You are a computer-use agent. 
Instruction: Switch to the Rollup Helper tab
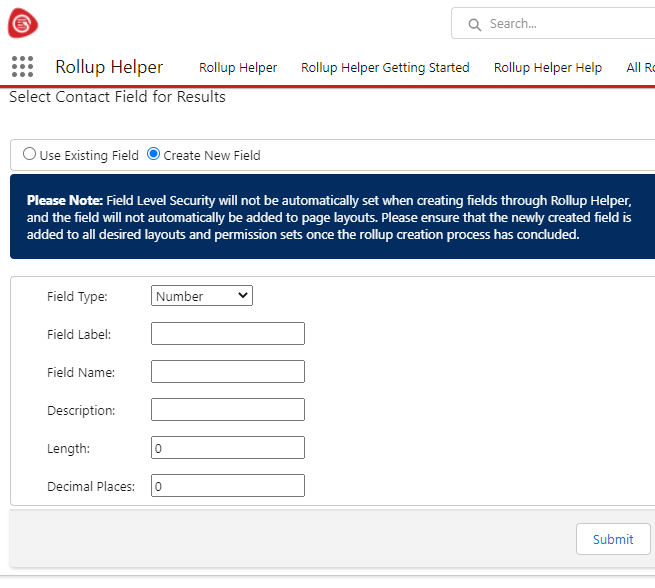[238, 68]
